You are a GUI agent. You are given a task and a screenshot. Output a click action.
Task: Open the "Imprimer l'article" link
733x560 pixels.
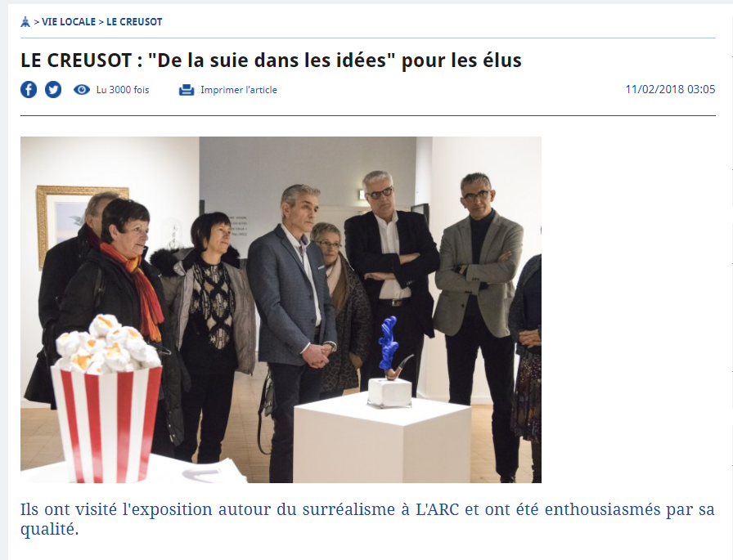(x=239, y=90)
